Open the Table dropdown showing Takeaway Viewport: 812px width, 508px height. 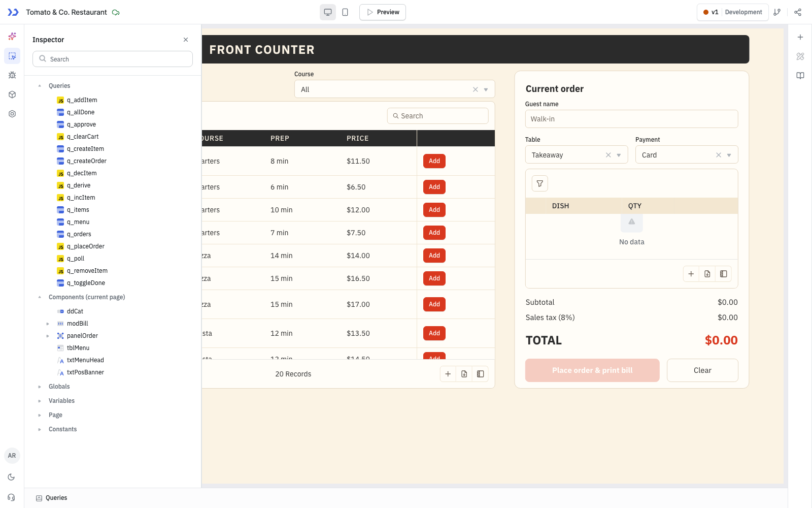tap(577, 155)
